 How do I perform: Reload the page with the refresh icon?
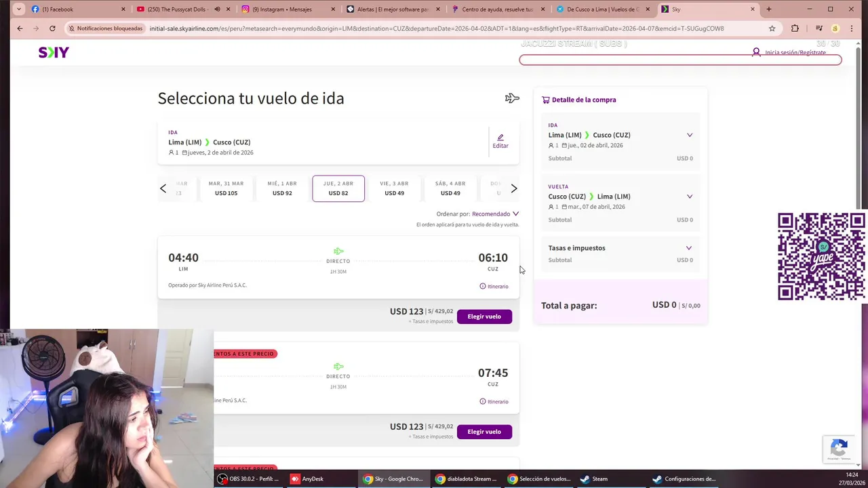click(x=52, y=28)
